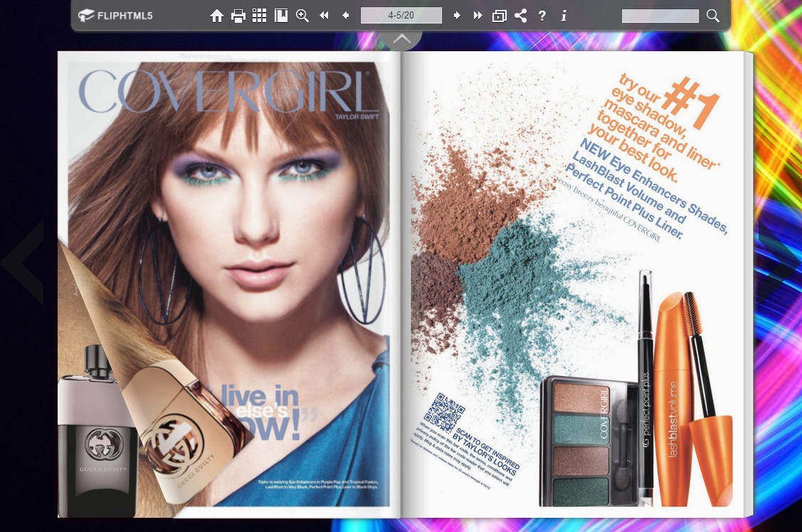
Task: Activate the Zoom In magnifier icon
Action: click(x=302, y=15)
